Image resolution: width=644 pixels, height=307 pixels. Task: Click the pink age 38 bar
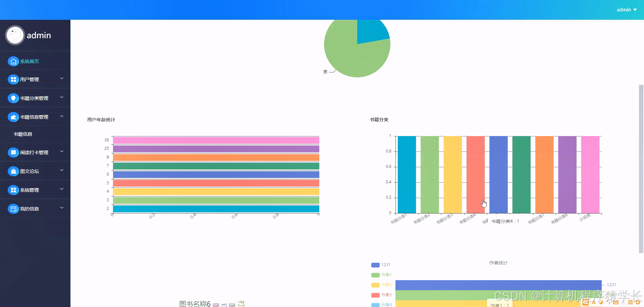(216, 140)
